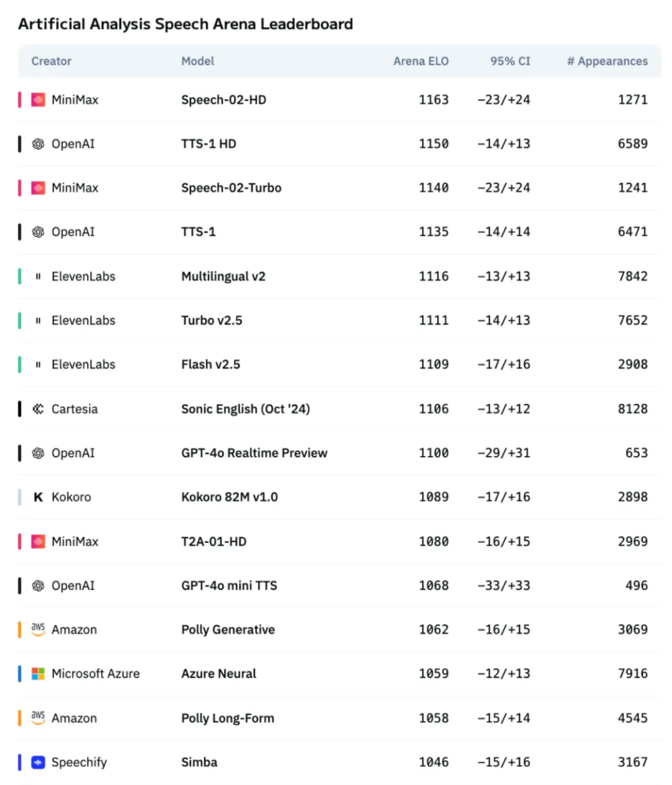The image size is (672, 785).
Task: Click the Speechify logo icon
Action: pyautogui.click(x=38, y=762)
